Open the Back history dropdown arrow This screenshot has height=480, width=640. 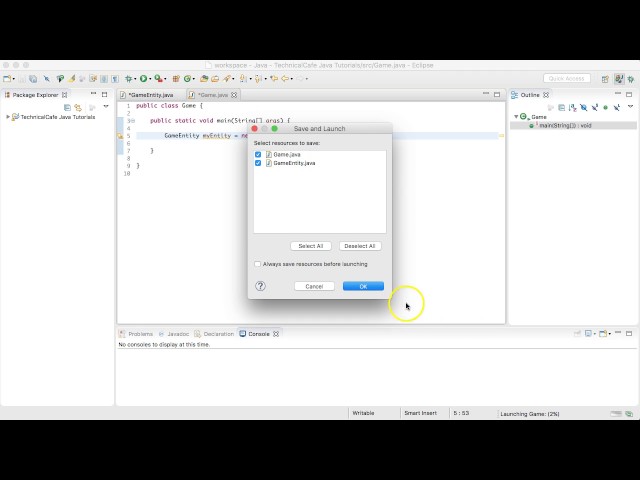(x=291, y=79)
